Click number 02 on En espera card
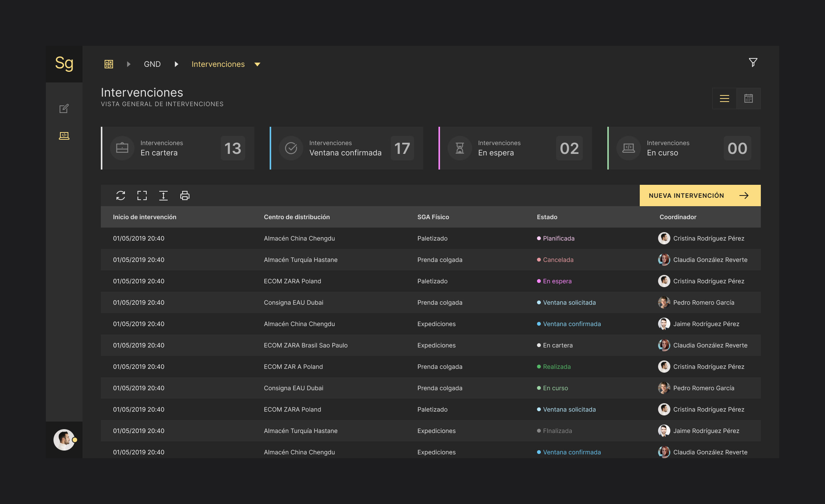 click(569, 148)
